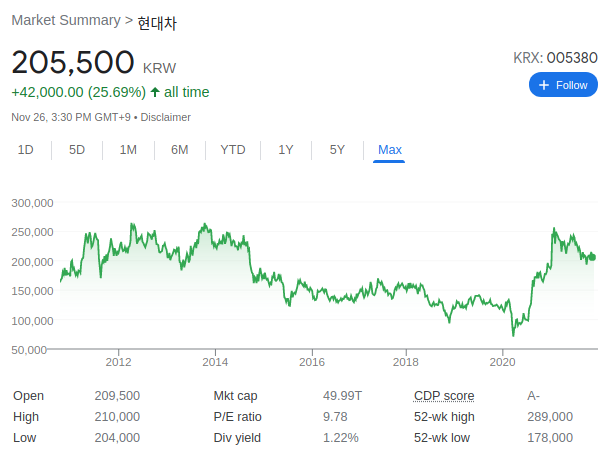The height and width of the screenshot is (458, 607).
Task: Click the 200,000 y-axis label
Action: tap(33, 262)
